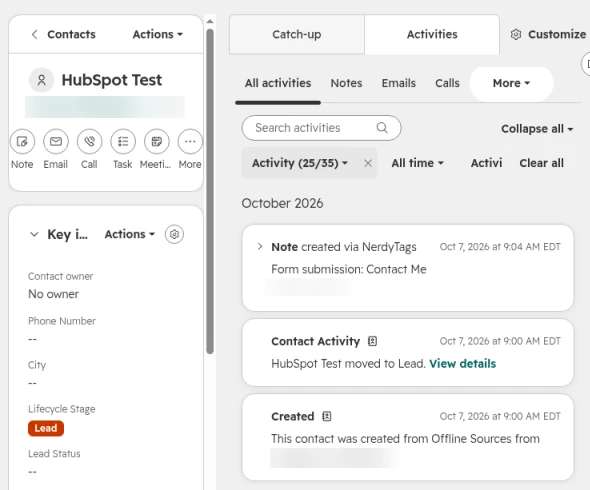Click the Meeting calendar icon
The image size is (590, 490).
pyautogui.click(x=157, y=142)
